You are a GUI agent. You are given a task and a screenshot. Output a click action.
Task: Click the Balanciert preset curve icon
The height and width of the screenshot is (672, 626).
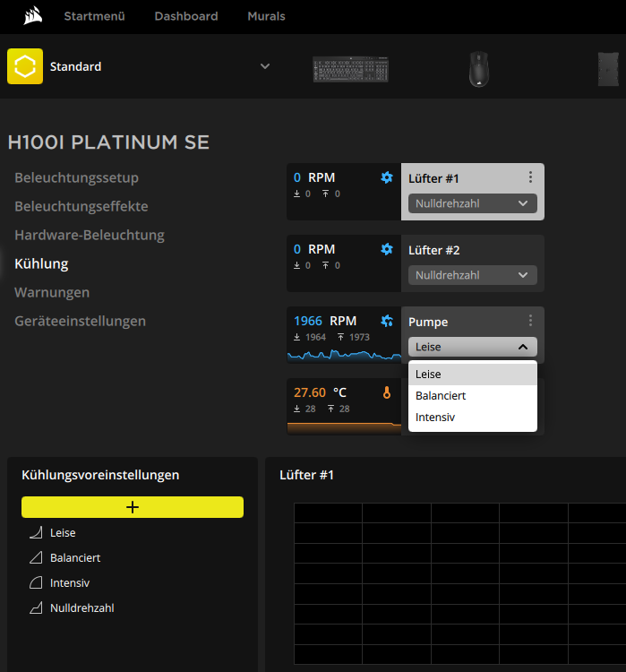point(36,557)
